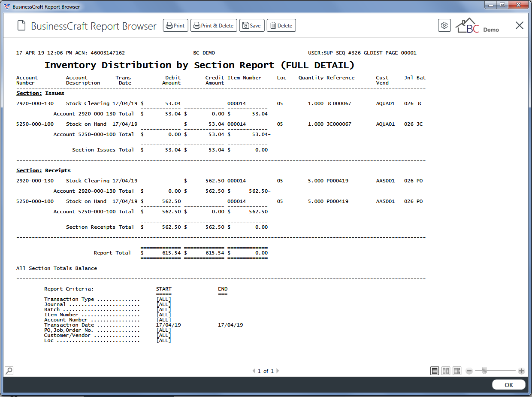Click the "Item Number" column header
Image resolution: width=532 pixels, height=397 pixels.
click(x=244, y=78)
